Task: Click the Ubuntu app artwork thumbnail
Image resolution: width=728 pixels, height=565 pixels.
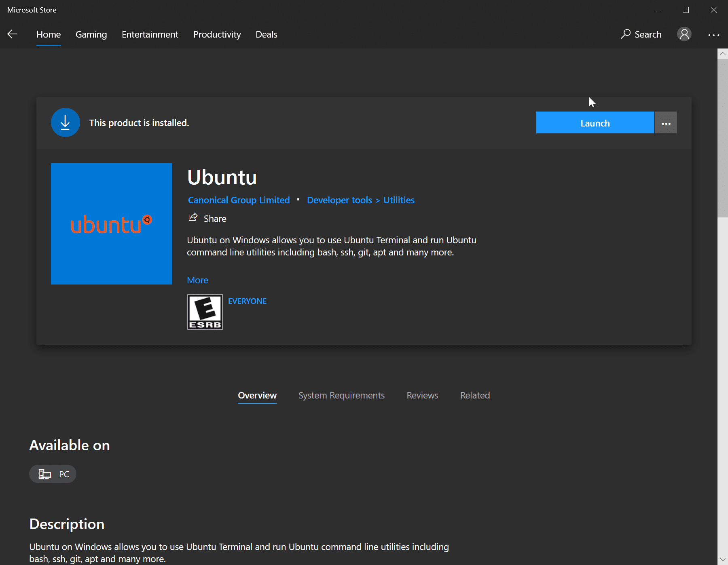Action: click(111, 223)
